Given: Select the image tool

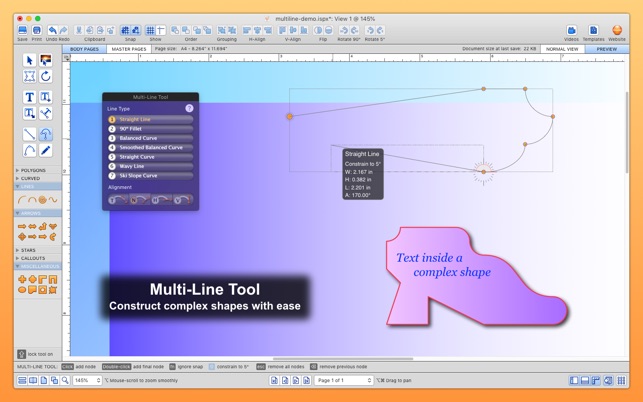Looking at the screenshot, I should (x=46, y=60).
